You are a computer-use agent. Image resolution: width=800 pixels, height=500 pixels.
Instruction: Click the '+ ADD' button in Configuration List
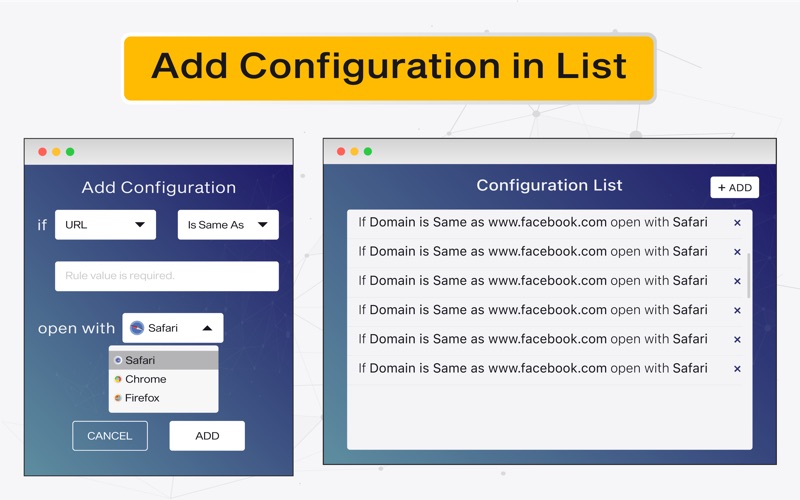(x=735, y=188)
